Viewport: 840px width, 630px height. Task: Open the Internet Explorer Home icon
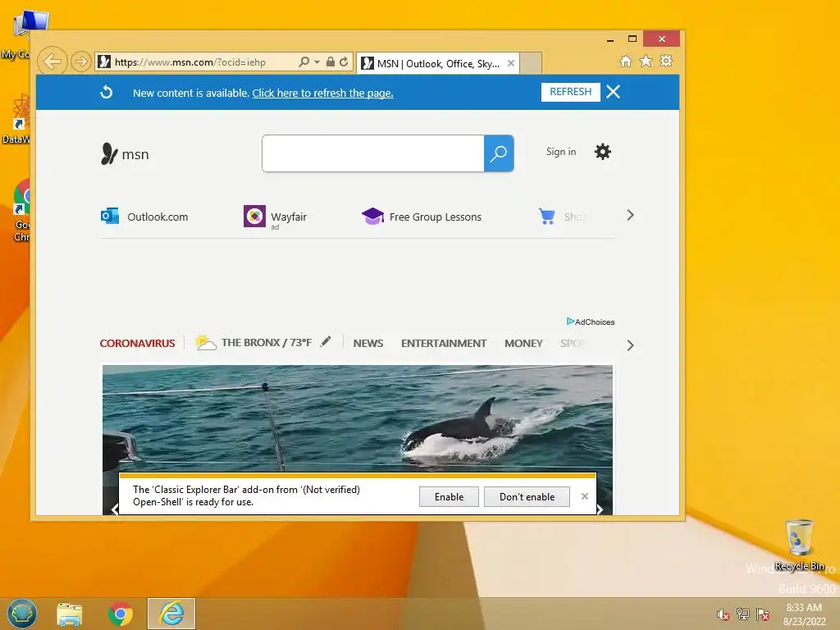click(x=625, y=61)
